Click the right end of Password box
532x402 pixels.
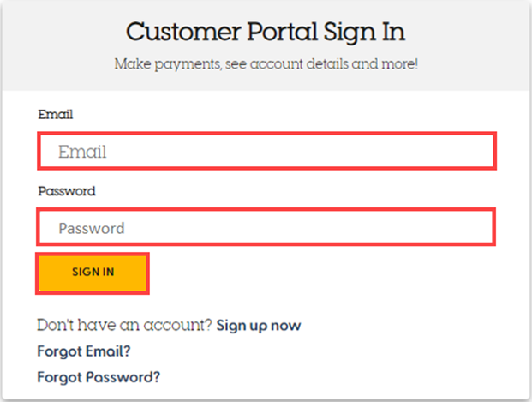point(481,227)
